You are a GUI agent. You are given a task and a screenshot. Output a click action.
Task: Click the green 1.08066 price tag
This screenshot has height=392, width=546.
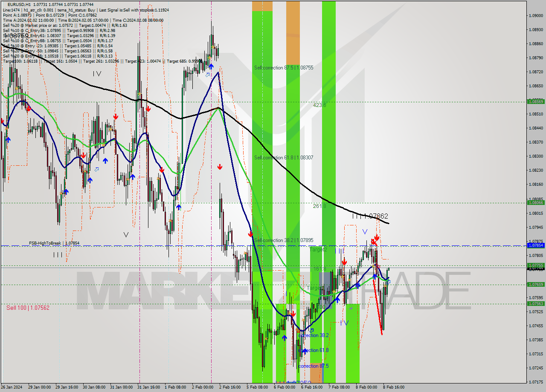tap(536, 202)
